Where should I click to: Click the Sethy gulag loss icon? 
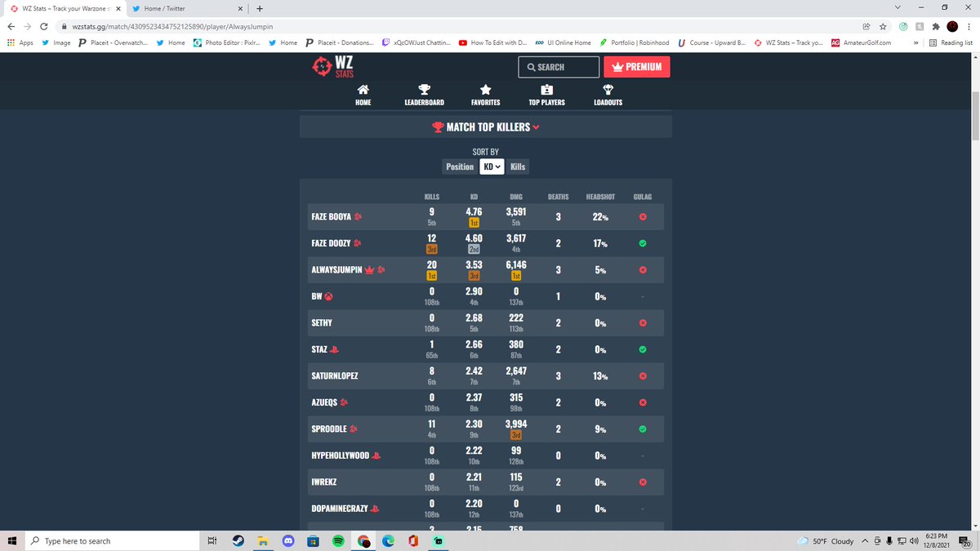[x=643, y=323]
